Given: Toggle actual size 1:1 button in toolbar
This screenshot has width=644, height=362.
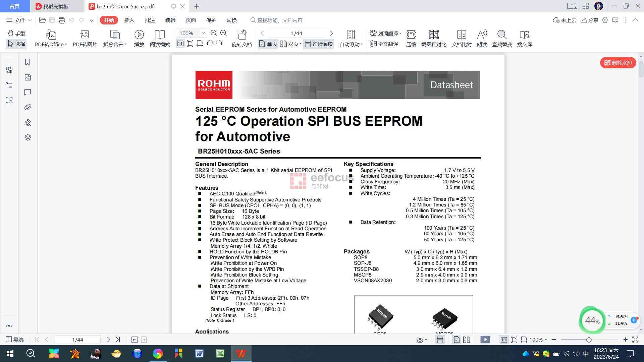Looking at the screenshot, I should (180, 44).
